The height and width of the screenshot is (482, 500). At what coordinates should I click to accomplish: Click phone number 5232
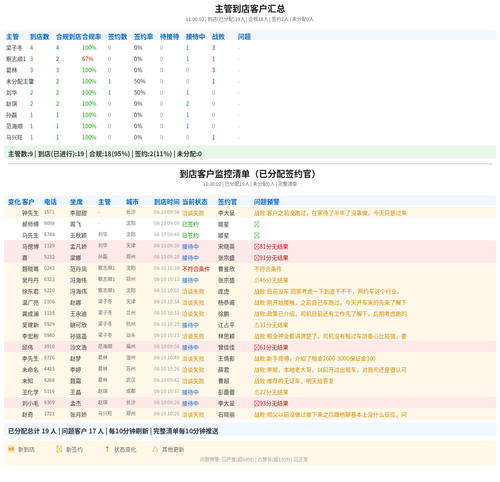[x=49, y=257]
